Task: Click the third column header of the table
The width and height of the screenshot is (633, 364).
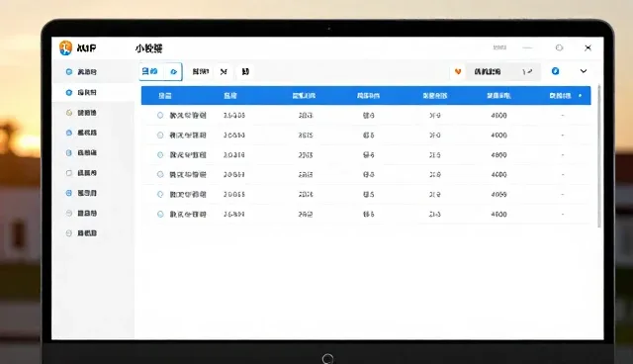Action: coord(304,96)
